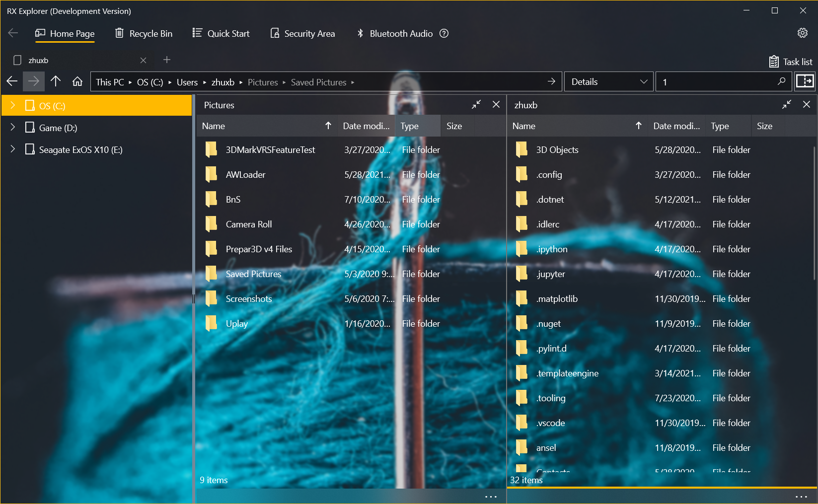Toggle the dual-pane split view icon
The height and width of the screenshot is (504, 818).
pyautogui.click(x=805, y=81)
